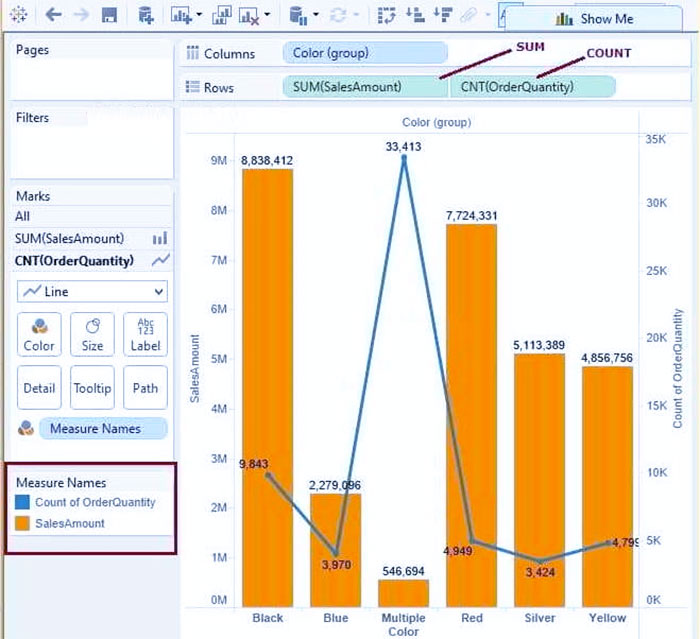The image size is (700, 639).
Task: Click the Count of OrderQuantity axis title
Action: pyautogui.click(x=678, y=368)
